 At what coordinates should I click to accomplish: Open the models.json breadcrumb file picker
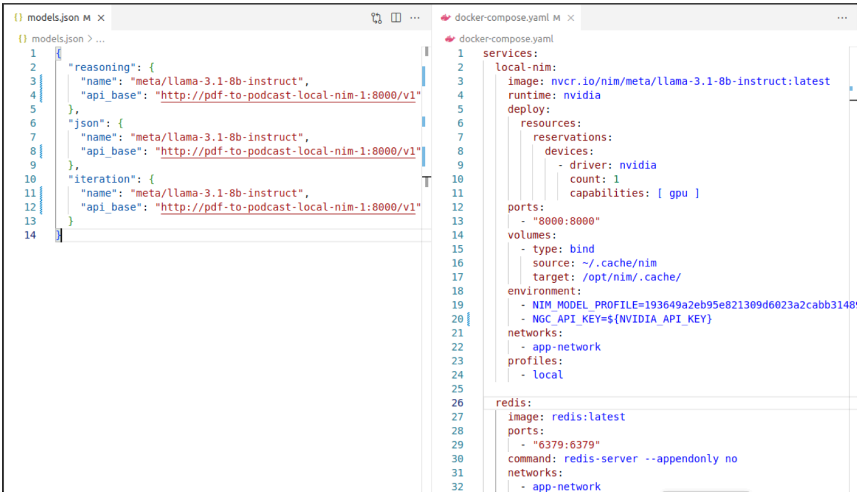point(58,39)
